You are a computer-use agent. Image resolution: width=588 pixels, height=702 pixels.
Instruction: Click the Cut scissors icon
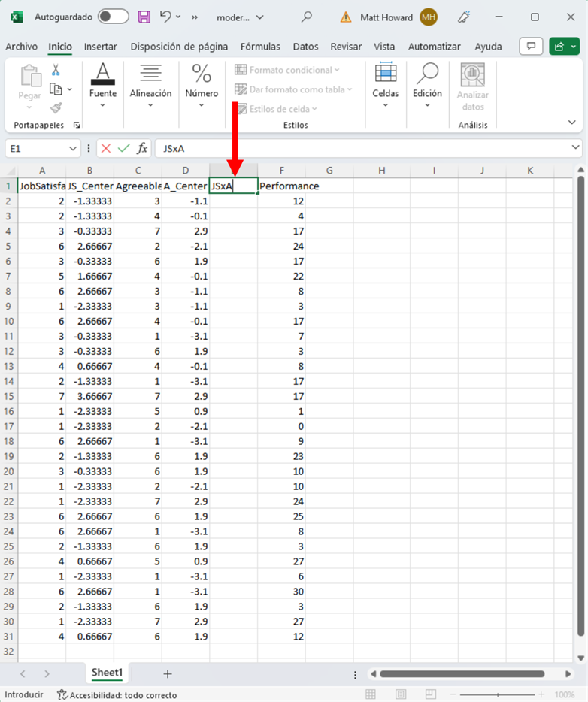[56, 70]
